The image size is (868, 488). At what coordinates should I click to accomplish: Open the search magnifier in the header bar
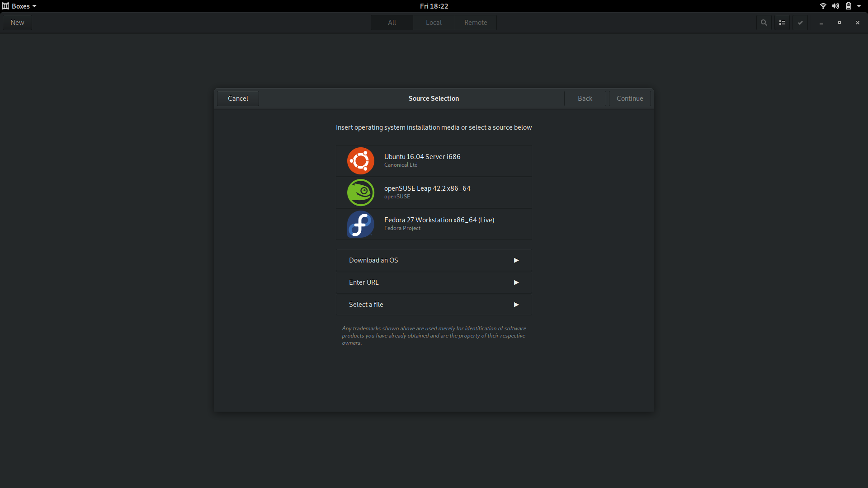point(764,23)
